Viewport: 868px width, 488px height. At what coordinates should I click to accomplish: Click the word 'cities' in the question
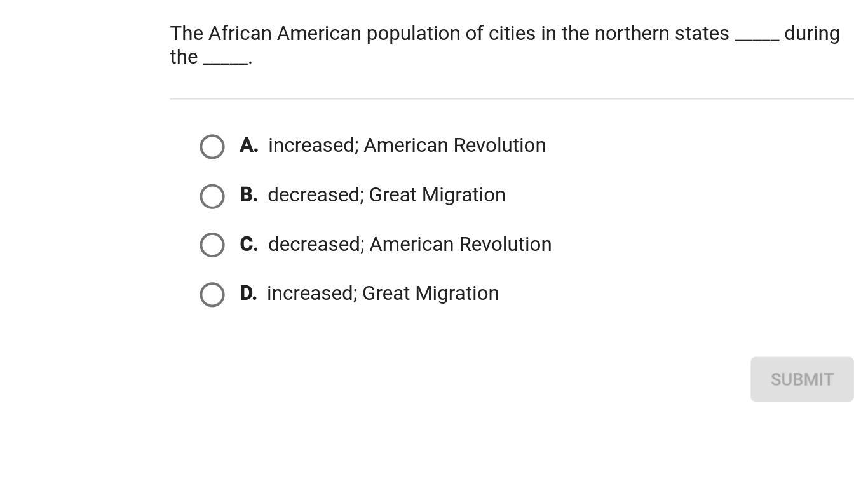(x=512, y=34)
